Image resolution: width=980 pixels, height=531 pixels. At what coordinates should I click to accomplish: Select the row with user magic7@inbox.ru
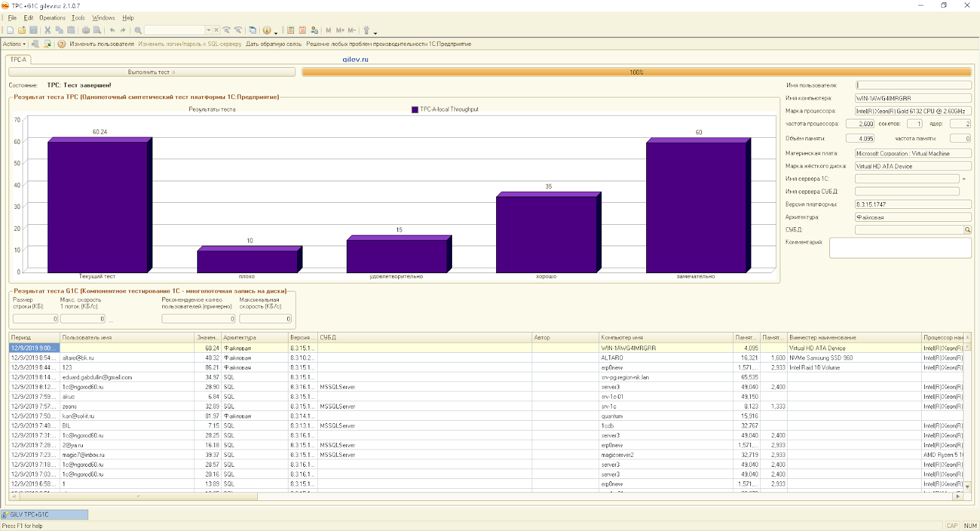coord(487,455)
